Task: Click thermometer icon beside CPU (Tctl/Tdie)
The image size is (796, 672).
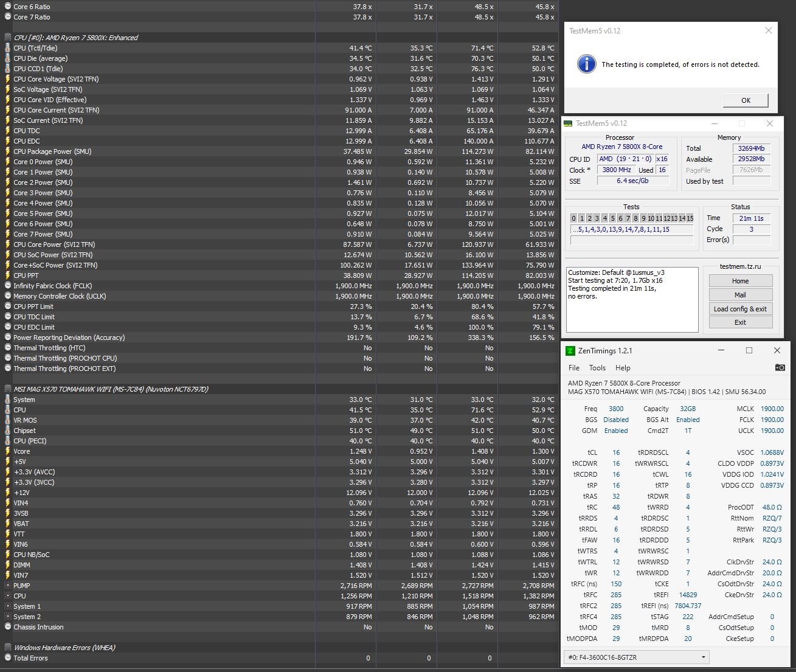Action: tap(7, 48)
